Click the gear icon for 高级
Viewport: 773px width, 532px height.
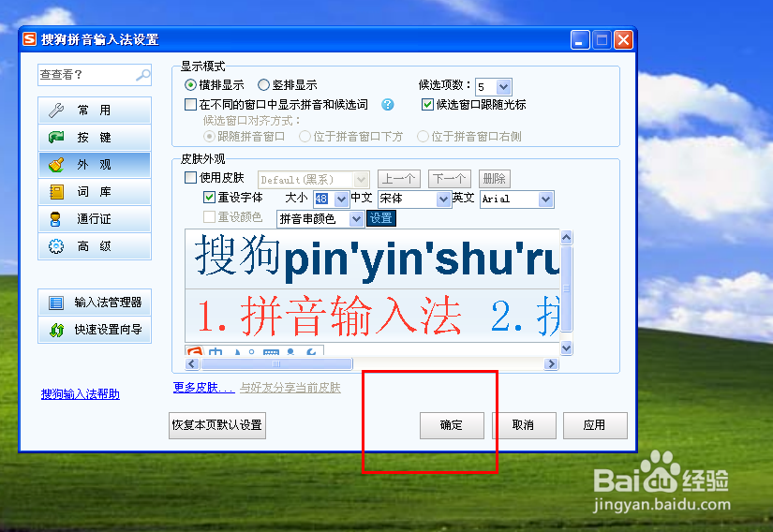[56, 245]
